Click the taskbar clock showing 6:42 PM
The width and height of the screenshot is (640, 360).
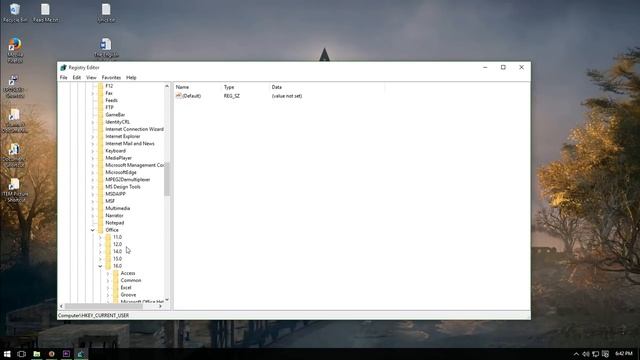pyautogui.click(x=623, y=353)
